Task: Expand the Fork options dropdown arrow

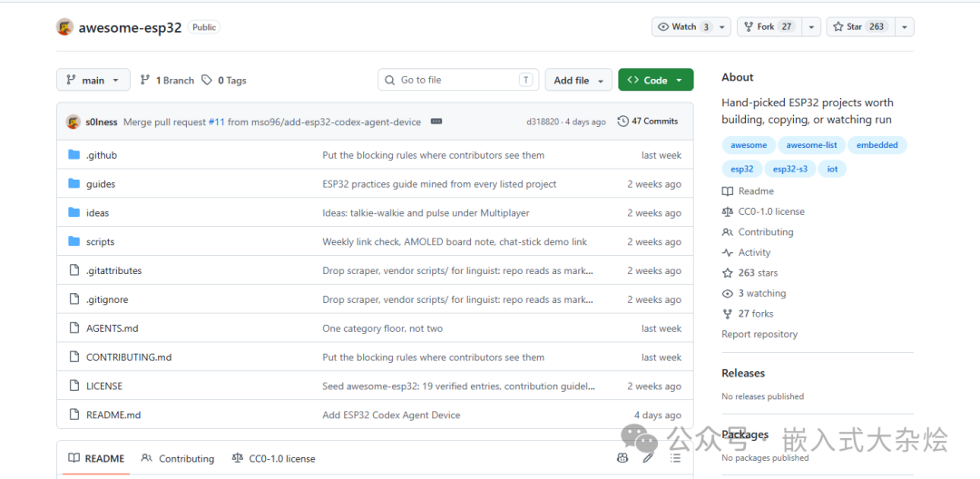Action: point(811,27)
